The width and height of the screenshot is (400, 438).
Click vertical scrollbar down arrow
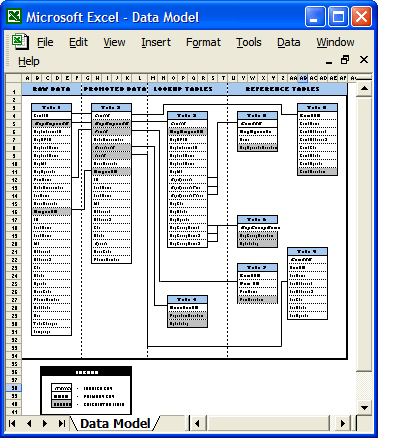tap(364, 407)
